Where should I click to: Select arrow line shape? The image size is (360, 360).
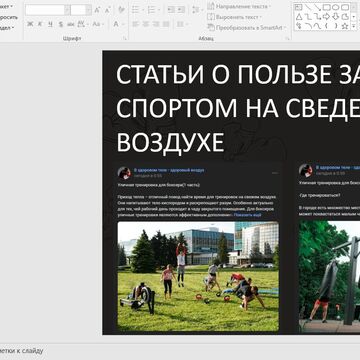point(317,7)
